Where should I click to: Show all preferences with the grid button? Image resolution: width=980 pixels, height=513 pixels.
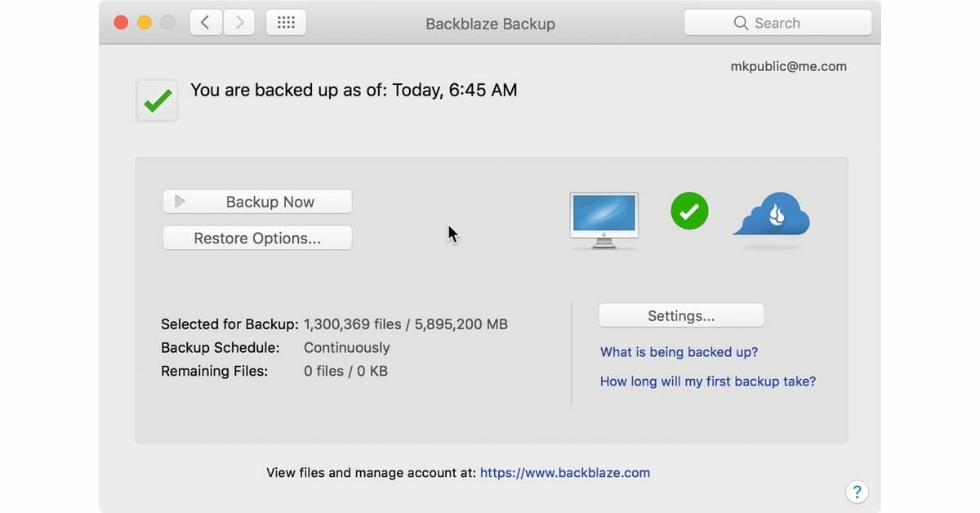tap(286, 23)
